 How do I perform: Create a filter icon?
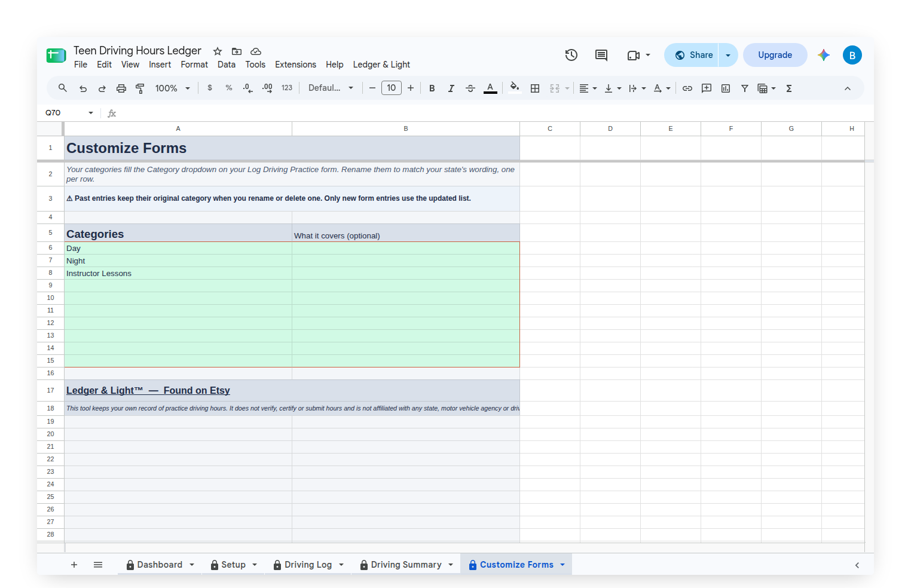coord(745,88)
